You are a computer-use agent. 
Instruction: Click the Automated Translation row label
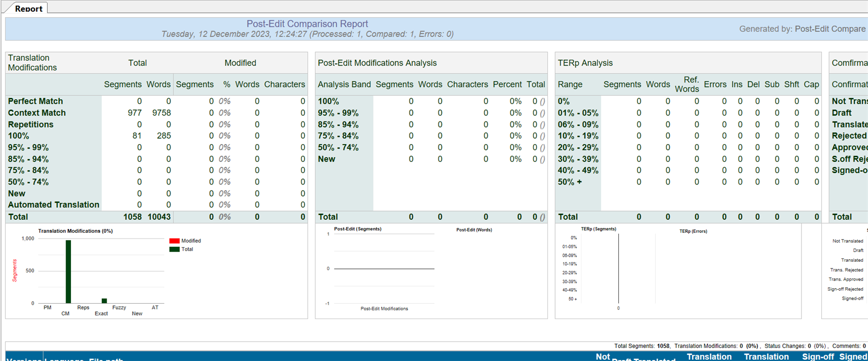coord(54,205)
